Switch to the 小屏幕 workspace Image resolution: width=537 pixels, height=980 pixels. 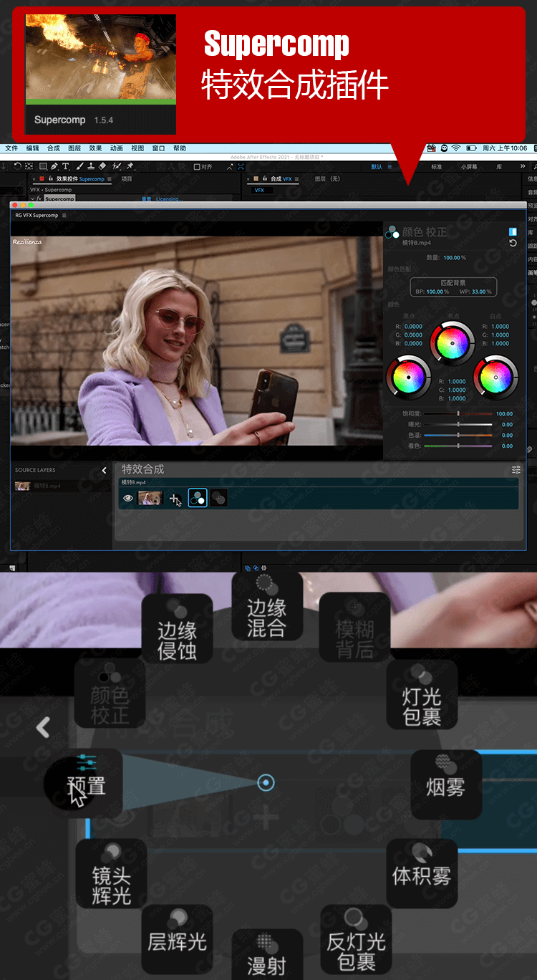pyautogui.click(x=469, y=167)
